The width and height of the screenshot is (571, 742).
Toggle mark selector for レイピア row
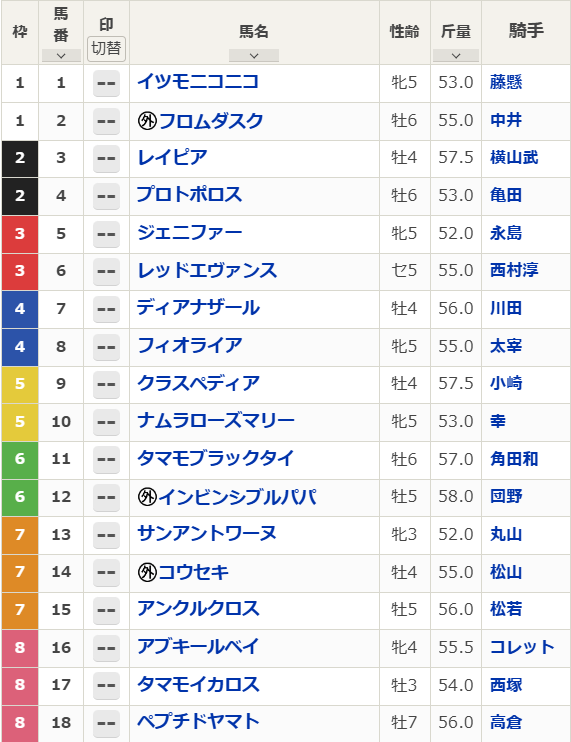click(x=106, y=158)
